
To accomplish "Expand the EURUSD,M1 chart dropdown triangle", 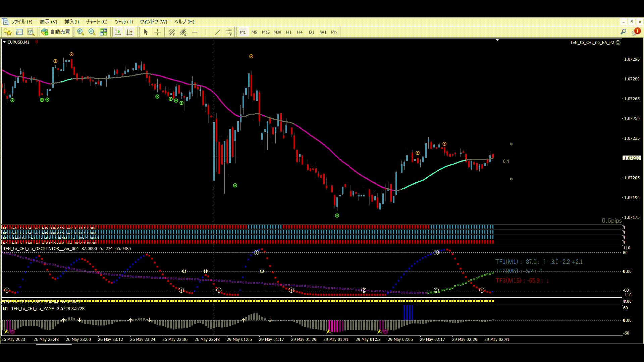I will 4,42.
